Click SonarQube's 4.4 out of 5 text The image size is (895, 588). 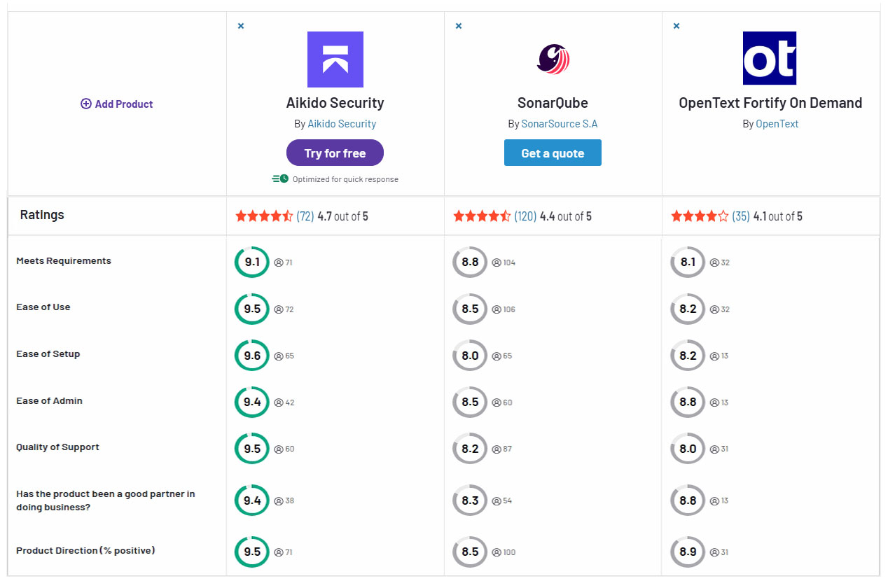tap(566, 216)
